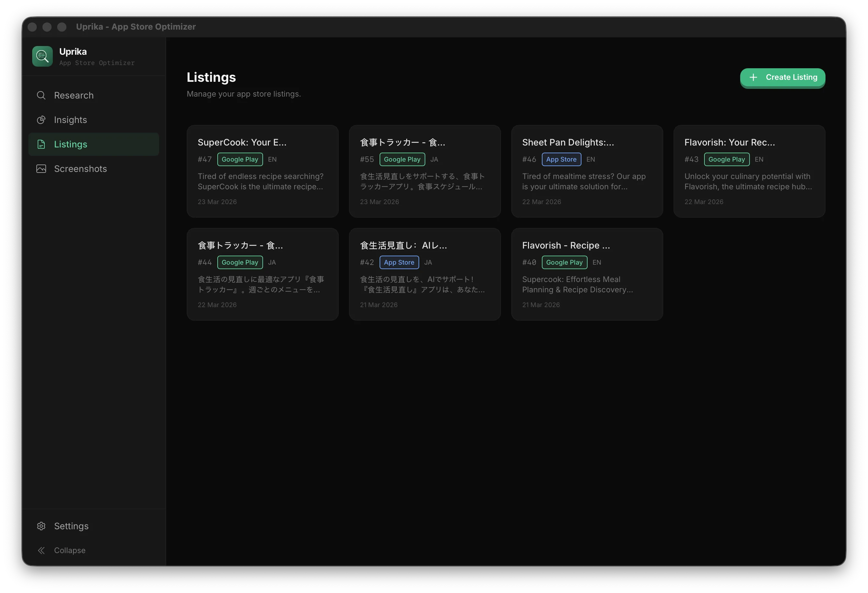Click the Uprika magnifier logo icon

tap(42, 56)
